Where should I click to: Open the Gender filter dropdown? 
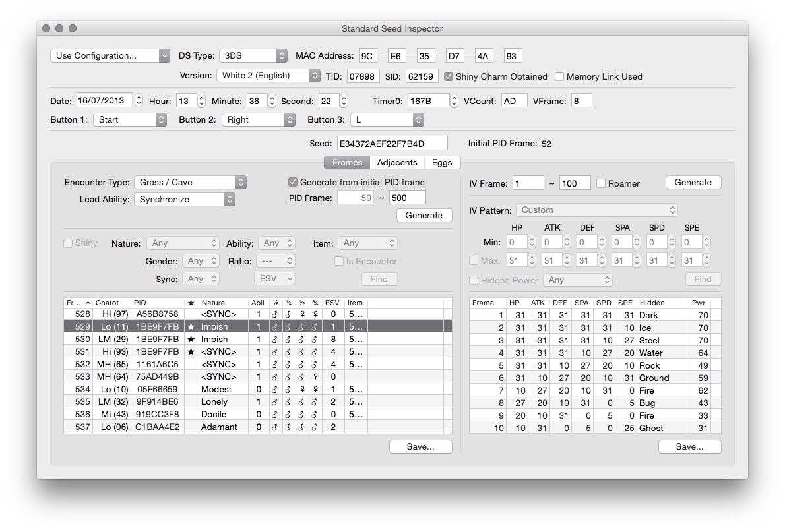201,261
